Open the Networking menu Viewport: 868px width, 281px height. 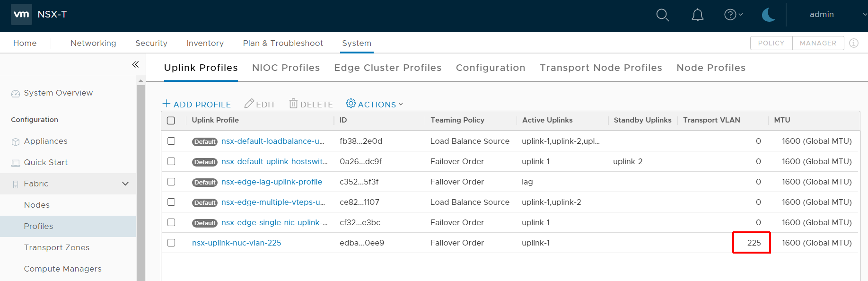pos(93,43)
